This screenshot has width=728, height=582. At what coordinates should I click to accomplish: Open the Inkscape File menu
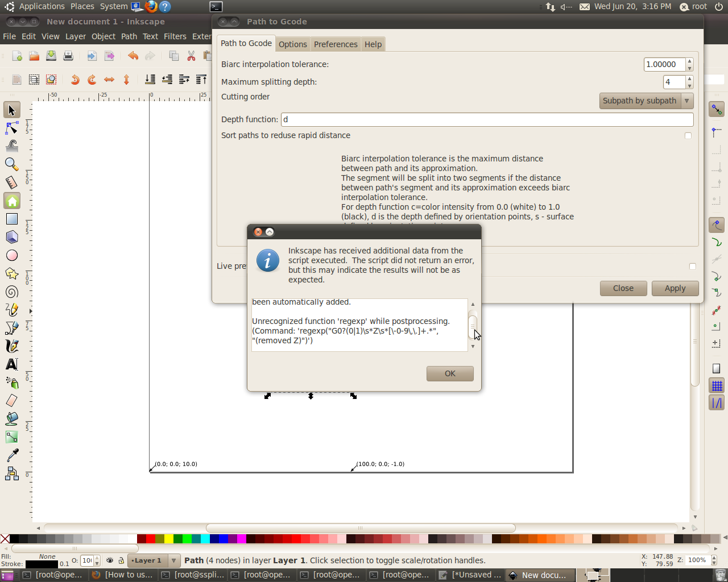coord(9,36)
